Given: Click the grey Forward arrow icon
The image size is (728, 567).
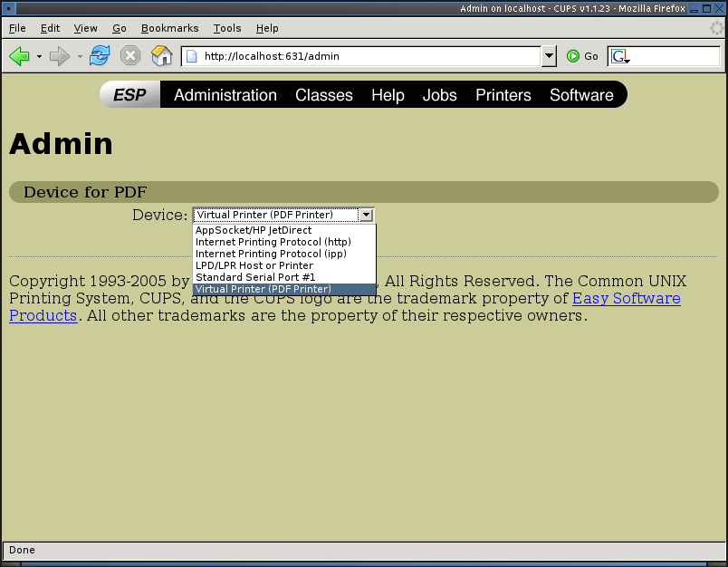Looking at the screenshot, I should click(x=60, y=56).
